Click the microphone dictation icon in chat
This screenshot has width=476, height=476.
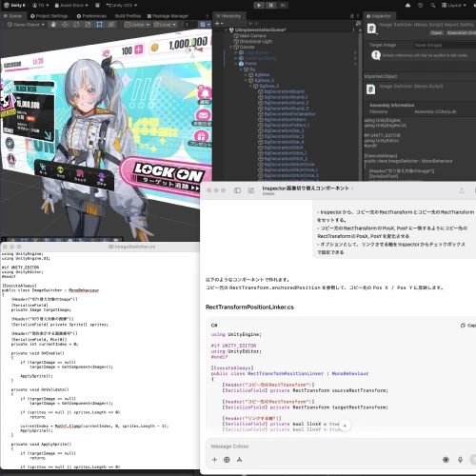460,460
